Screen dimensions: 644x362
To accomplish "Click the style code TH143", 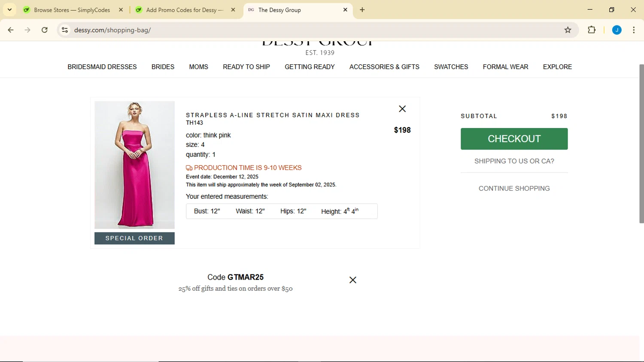I will point(194,123).
